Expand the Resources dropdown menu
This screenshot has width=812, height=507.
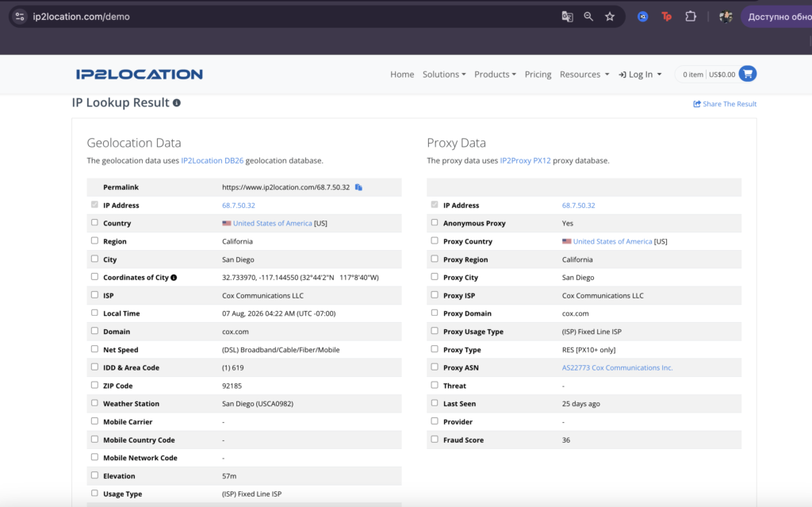coord(584,74)
